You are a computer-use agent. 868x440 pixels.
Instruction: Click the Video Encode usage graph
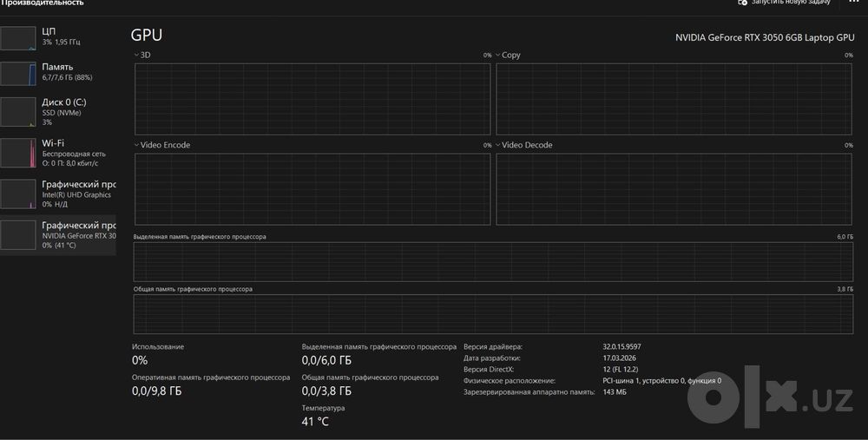(312, 189)
